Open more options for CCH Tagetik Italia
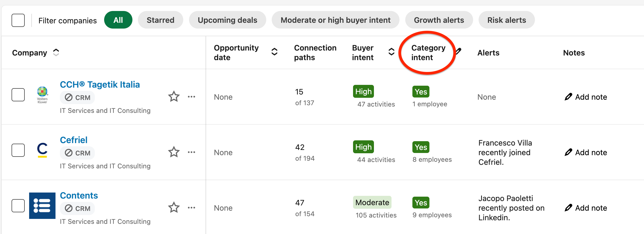 (x=191, y=97)
